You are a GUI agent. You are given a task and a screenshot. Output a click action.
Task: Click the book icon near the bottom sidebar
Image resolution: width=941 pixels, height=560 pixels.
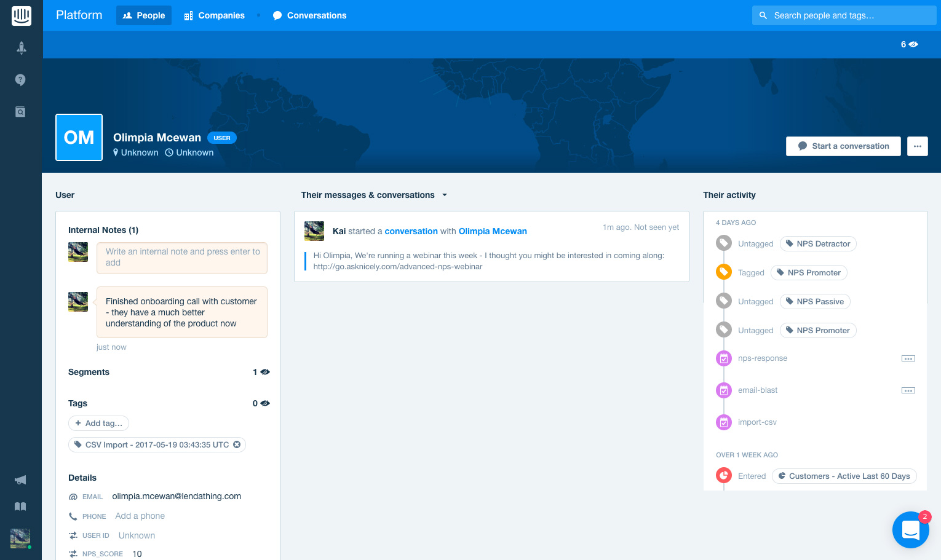click(20, 506)
